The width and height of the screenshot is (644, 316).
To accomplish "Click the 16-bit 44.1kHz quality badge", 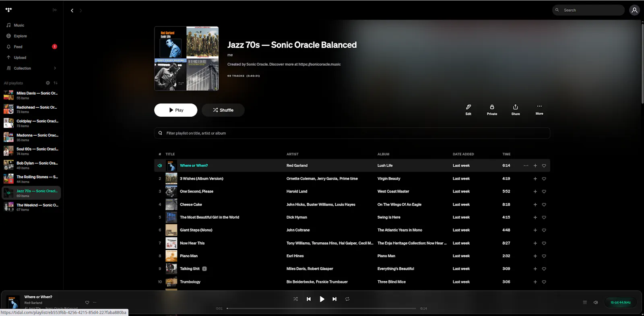I will [620, 302].
